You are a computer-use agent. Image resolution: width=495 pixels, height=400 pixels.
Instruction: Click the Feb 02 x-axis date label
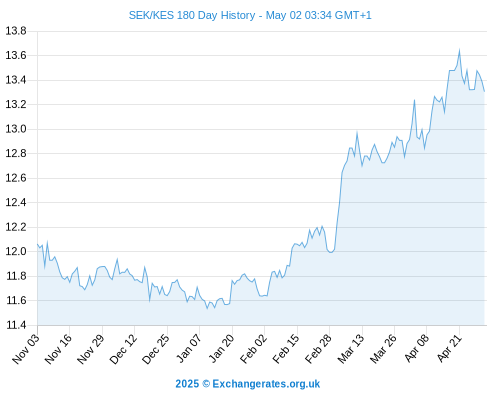[253, 348]
